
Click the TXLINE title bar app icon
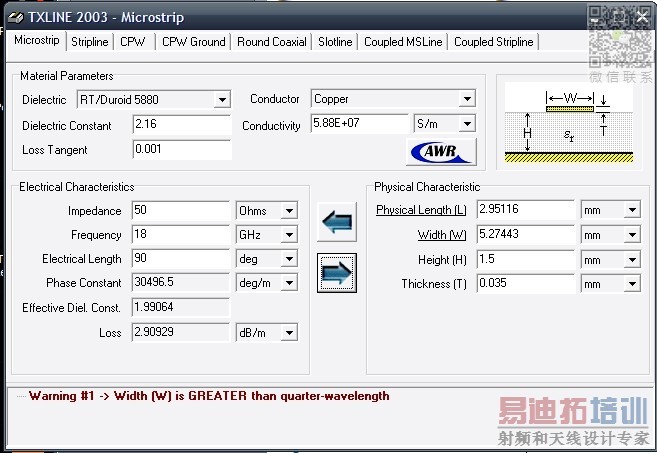(16, 18)
